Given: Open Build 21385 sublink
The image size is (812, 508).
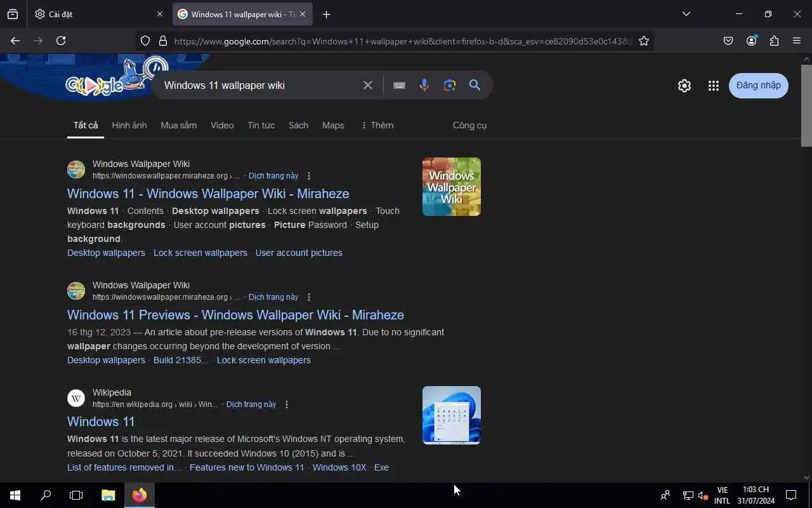Looking at the screenshot, I should (x=181, y=360).
